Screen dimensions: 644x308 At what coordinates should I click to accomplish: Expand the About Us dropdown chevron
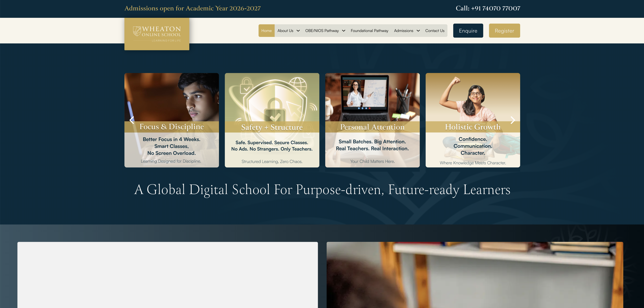(298, 31)
